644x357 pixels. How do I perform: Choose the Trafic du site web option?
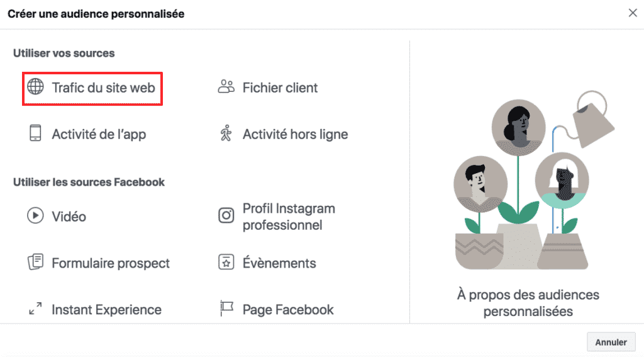tap(103, 88)
